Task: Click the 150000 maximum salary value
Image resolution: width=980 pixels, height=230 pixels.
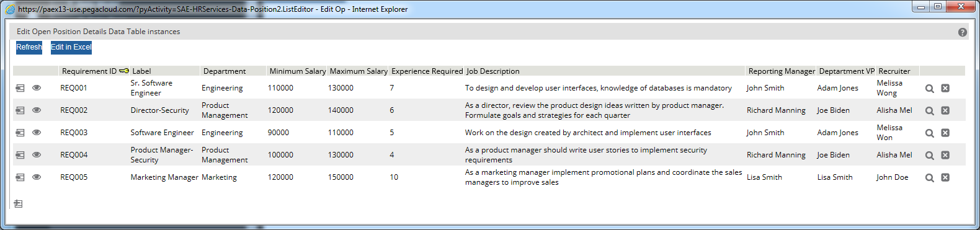Action: tap(341, 177)
